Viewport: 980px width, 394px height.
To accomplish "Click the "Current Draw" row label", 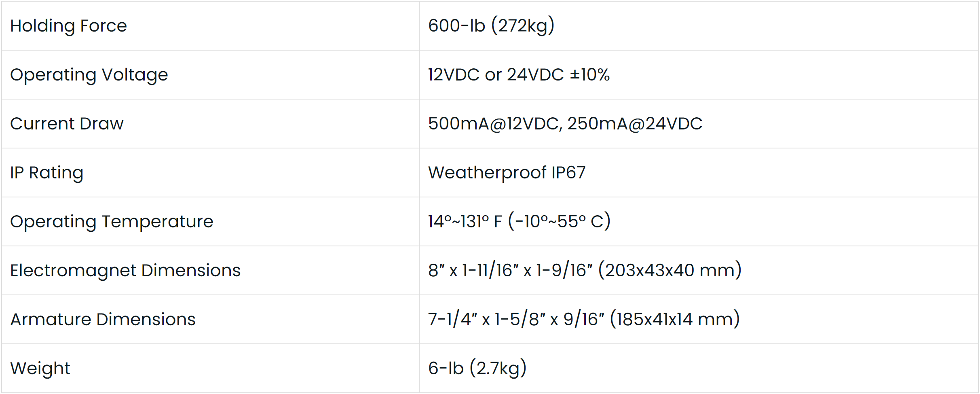I will coord(67,124).
